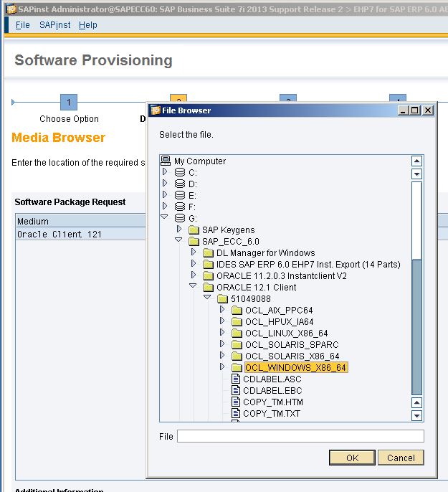Expand the OCL_LINUX_X86_64 folder
The width and height of the screenshot is (448, 492).
coord(222,332)
